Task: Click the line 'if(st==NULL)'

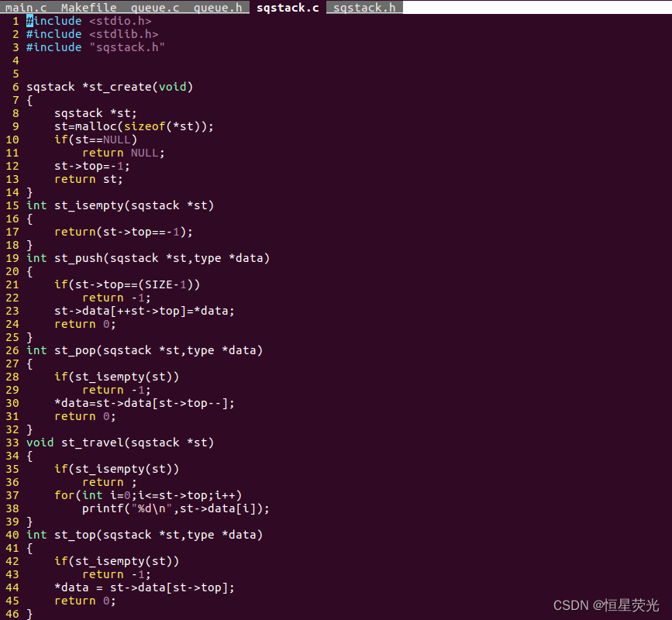Action: click(95, 139)
